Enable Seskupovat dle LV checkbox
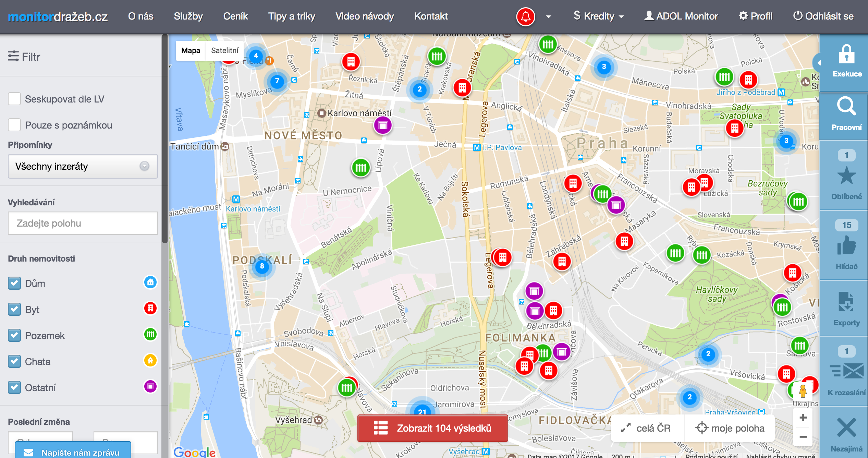868x458 pixels. (x=14, y=99)
